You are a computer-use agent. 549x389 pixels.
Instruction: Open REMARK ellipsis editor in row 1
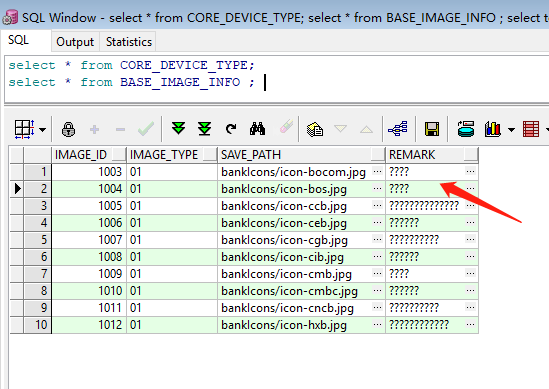coord(471,172)
